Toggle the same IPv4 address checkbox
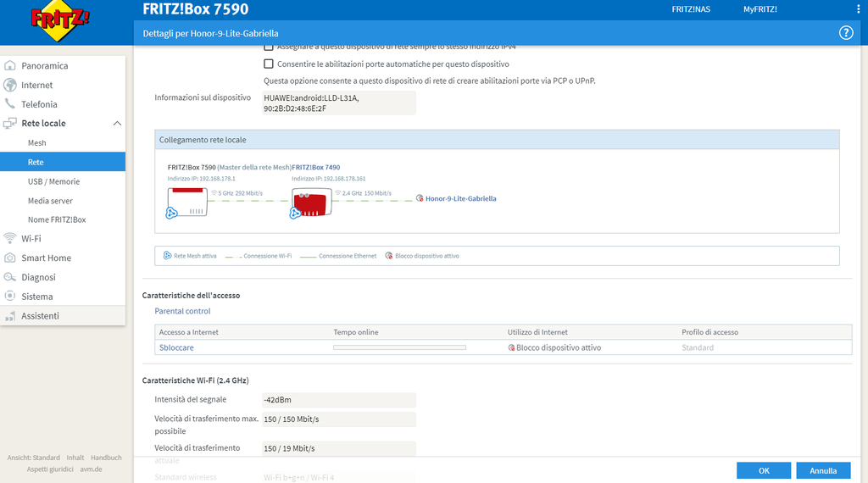The image size is (868, 483). point(269,47)
